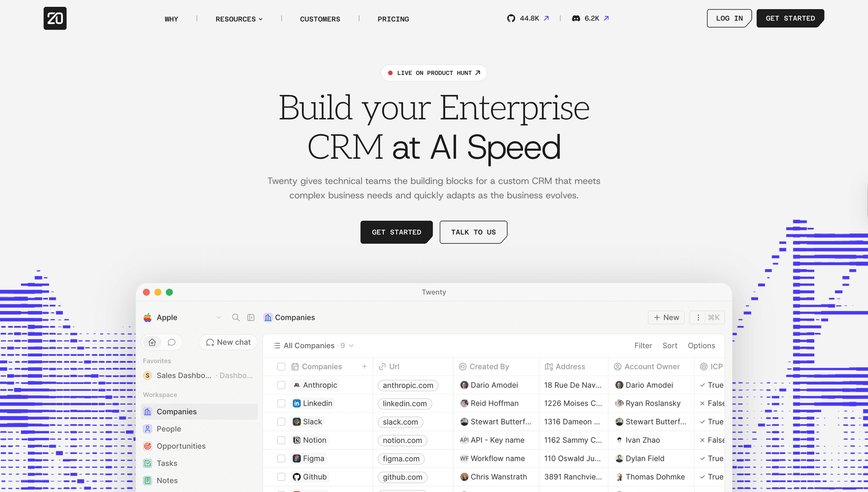Open the WHY page in navigation
The height and width of the screenshot is (492, 868).
pos(171,19)
